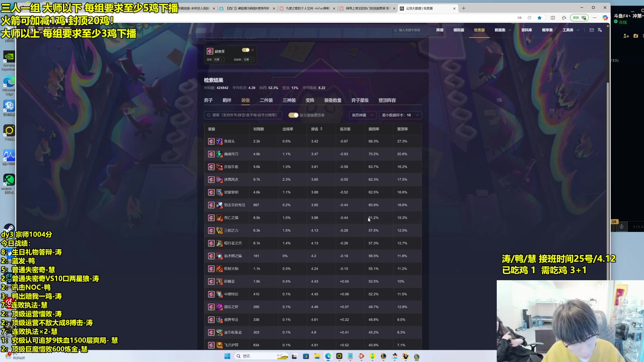This screenshot has height=362, width=644.
Task: Open the 模拟器 nav link
Action: pos(459,30)
